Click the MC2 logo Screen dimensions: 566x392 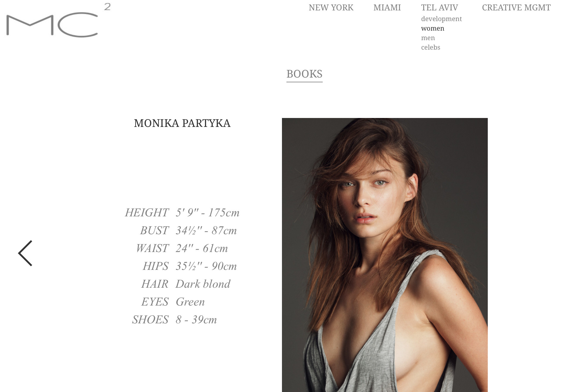tap(59, 21)
